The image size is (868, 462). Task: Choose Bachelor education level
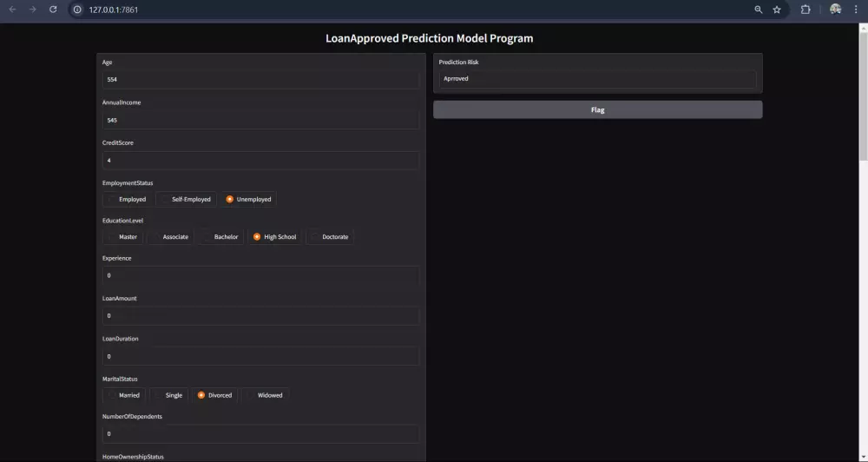click(220, 237)
